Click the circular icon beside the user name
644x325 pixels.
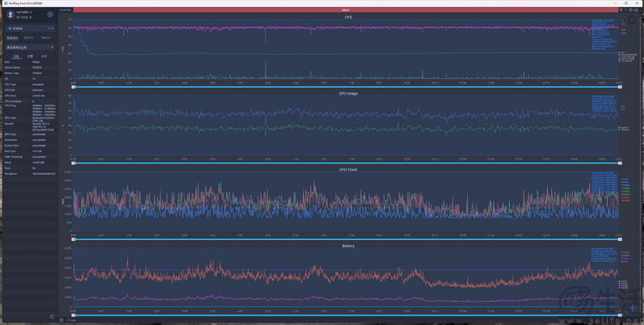[50, 15]
